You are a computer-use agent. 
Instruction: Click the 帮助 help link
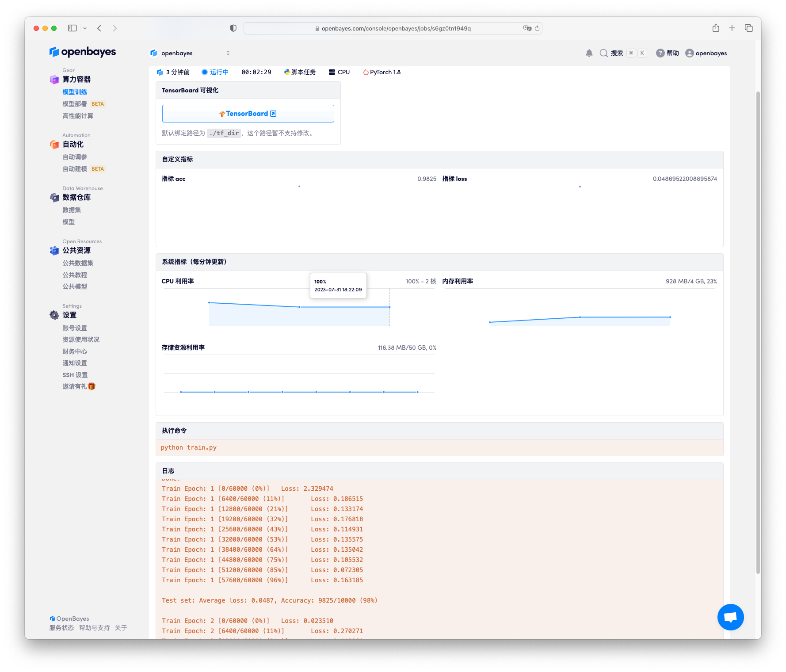point(668,53)
